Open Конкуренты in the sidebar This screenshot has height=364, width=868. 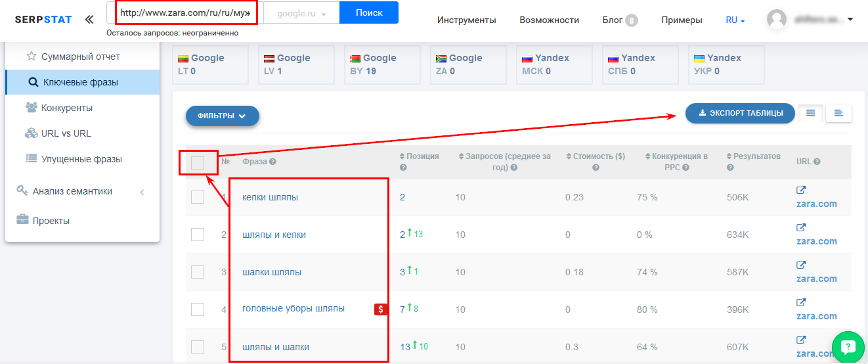(x=66, y=108)
